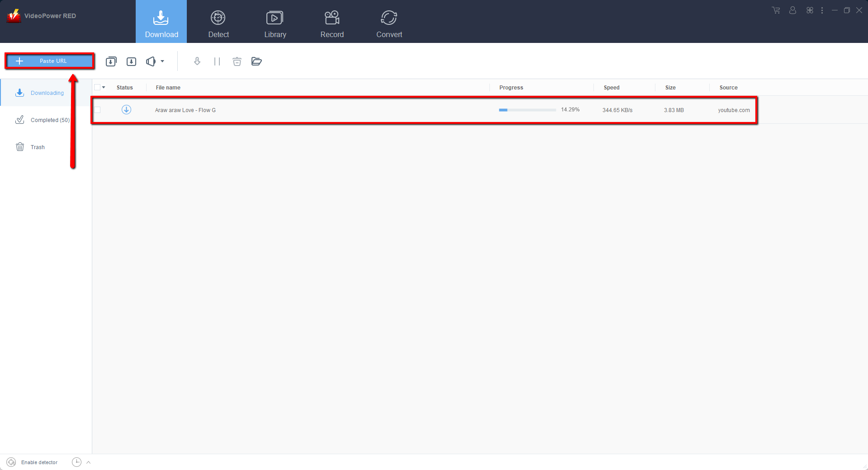Open the folder icon in the toolbar
The height and width of the screenshot is (470, 868).
click(256, 61)
